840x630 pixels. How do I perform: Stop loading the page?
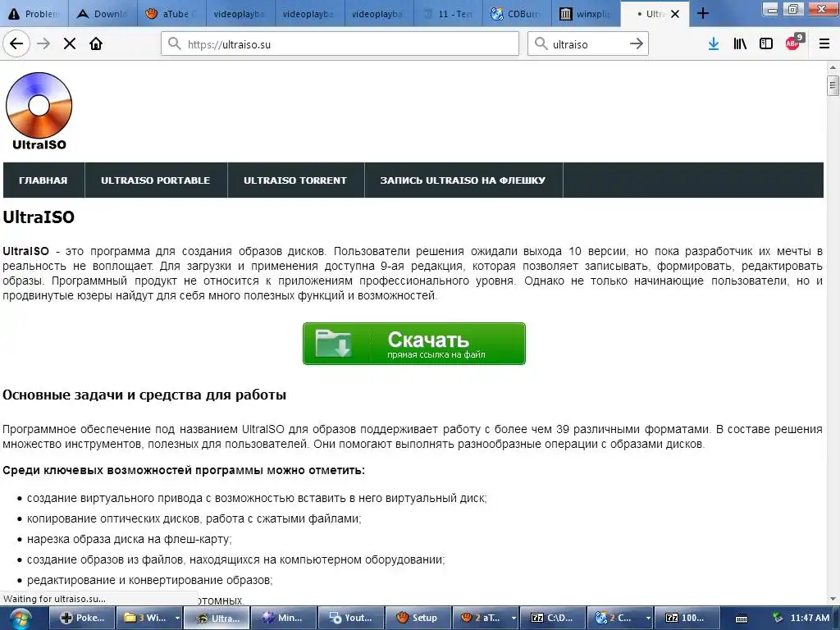pos(70,43)
